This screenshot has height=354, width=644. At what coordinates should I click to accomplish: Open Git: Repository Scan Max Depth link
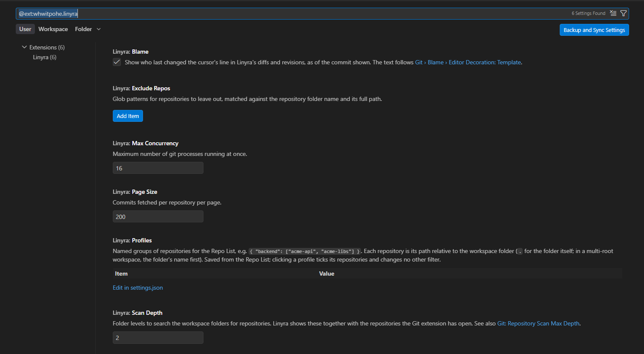pyautogui.click(x=538, y=323)
